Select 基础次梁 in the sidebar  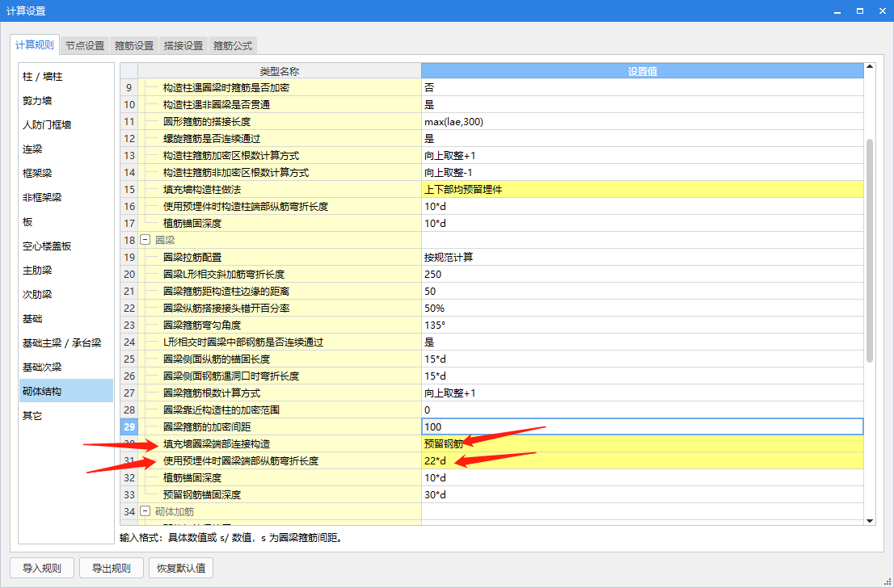(66, 367)
